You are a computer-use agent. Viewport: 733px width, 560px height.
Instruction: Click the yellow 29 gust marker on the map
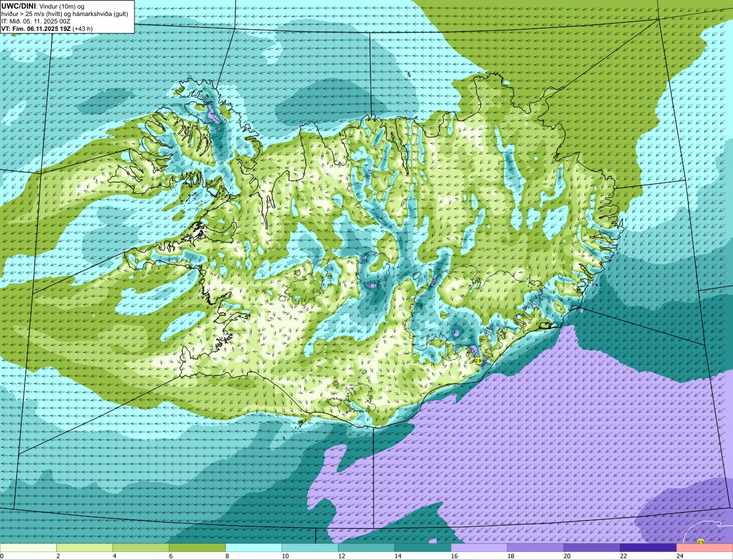point(478,361)
